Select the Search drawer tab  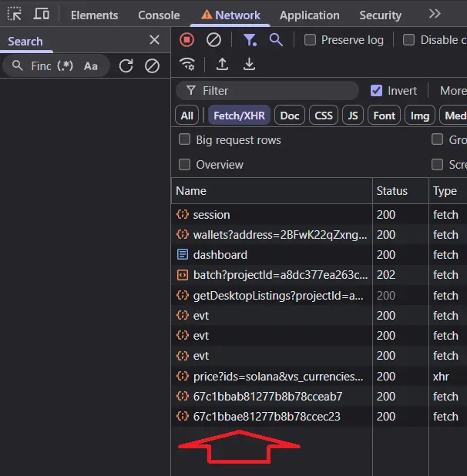coord(25,42)
